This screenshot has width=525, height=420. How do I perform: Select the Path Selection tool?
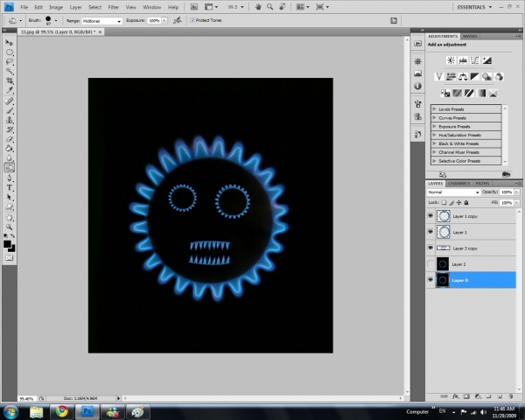[10, 197]
